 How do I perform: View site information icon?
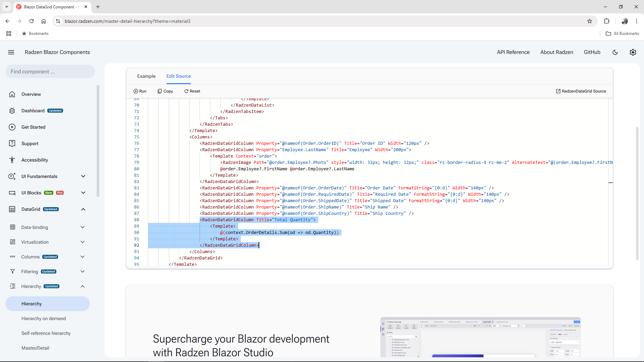(x=58, y=21)
